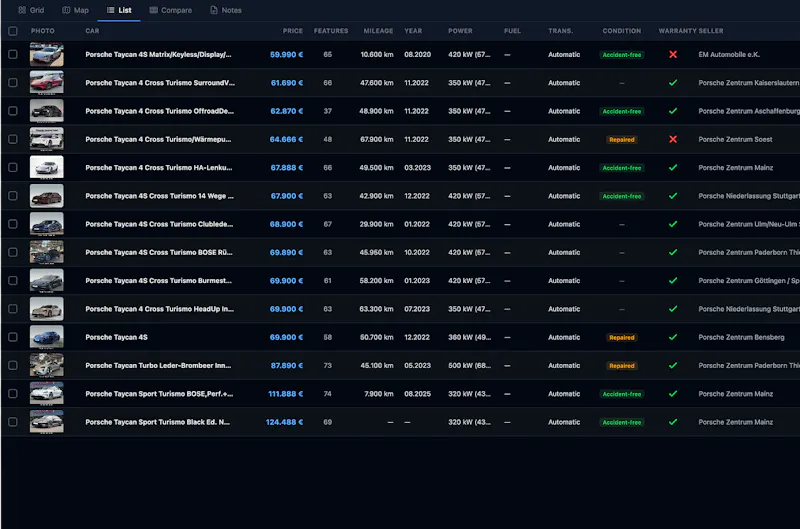Check the Cross Turismo SurroundV row checkbox

[13, 83]
